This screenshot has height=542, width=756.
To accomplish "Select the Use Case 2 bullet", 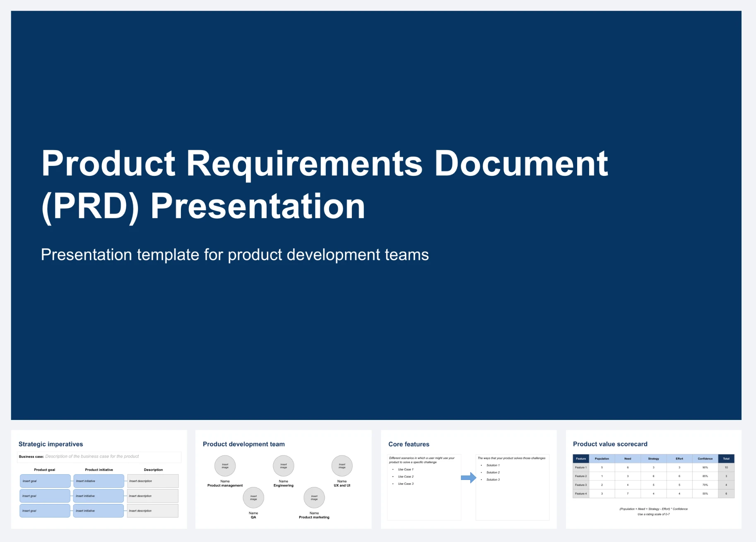I will coord(406,477).
